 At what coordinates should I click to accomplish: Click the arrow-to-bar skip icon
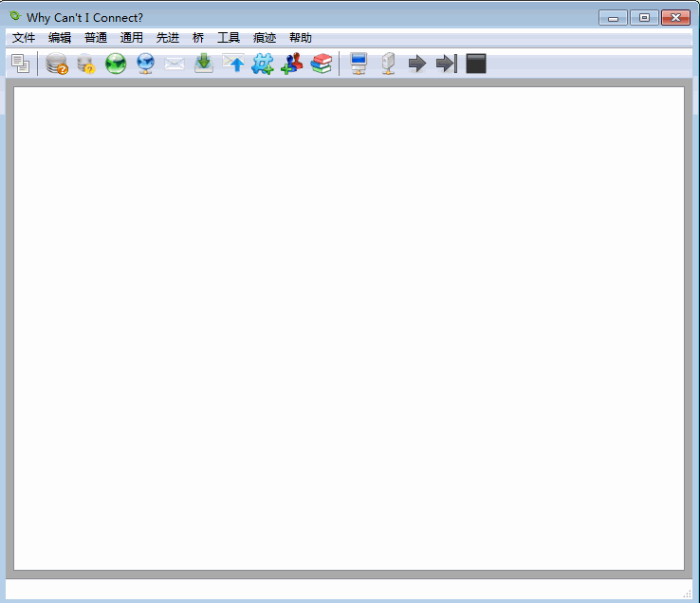coord(447,64)
